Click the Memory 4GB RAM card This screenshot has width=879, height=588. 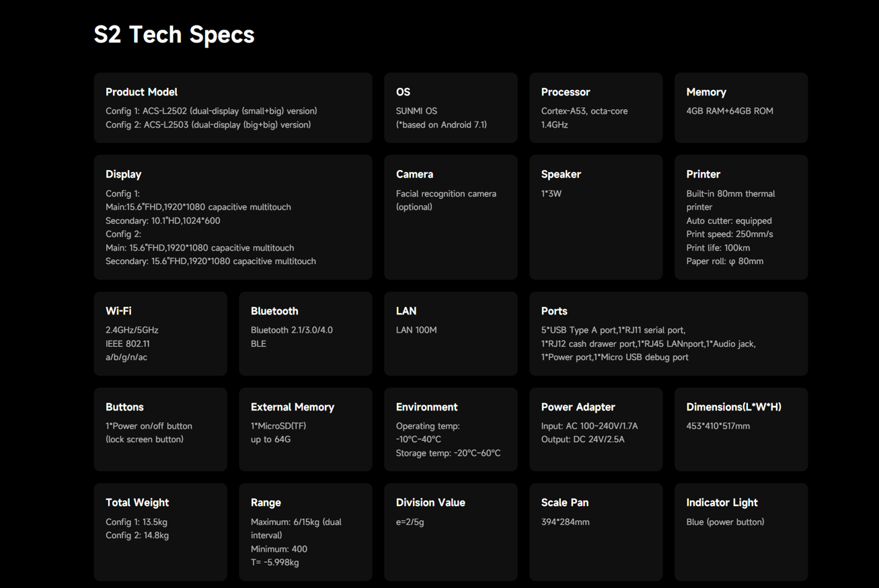point(741,108)
